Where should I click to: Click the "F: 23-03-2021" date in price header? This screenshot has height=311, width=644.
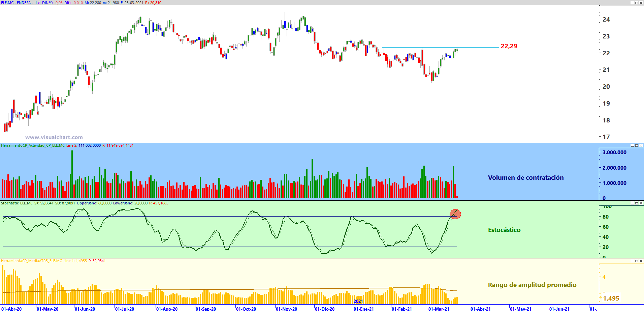pos(132,3)
